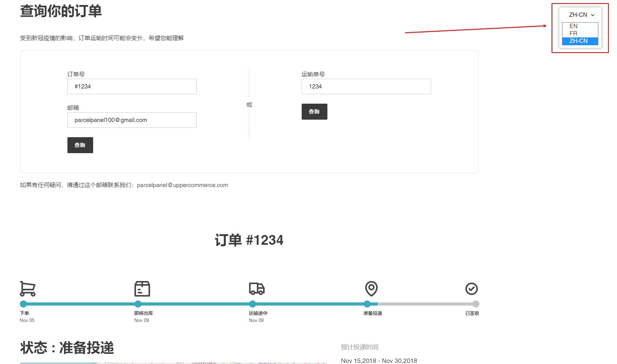The height and width of the screenshot is (364, 617).
Task: Click the Nov 15,2018 - Nov 30,2018 date range
Action: point(379,361)
